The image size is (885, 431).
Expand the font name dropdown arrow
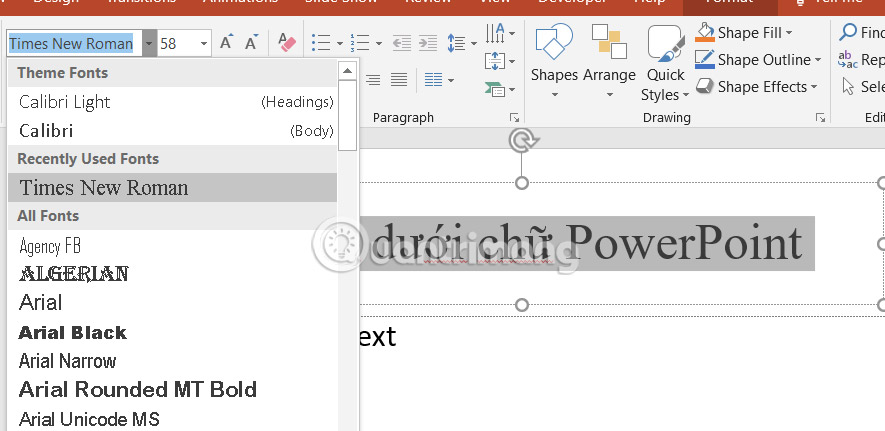point(149,43)
